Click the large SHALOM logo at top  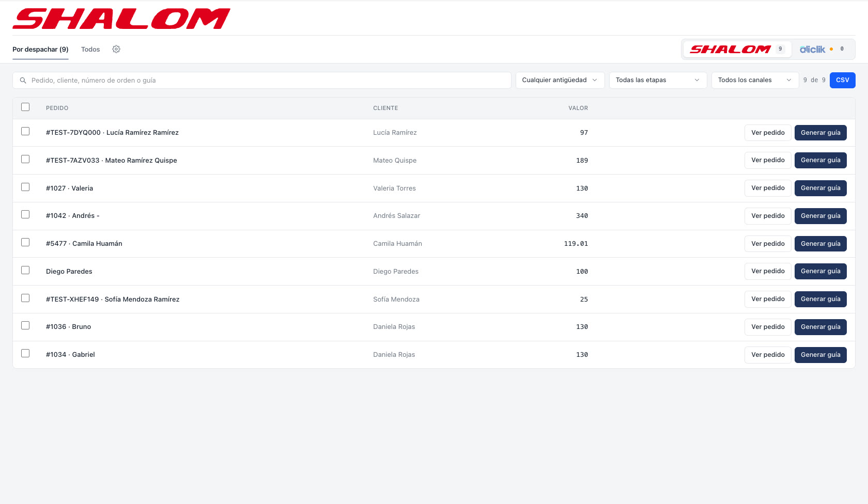121,19
